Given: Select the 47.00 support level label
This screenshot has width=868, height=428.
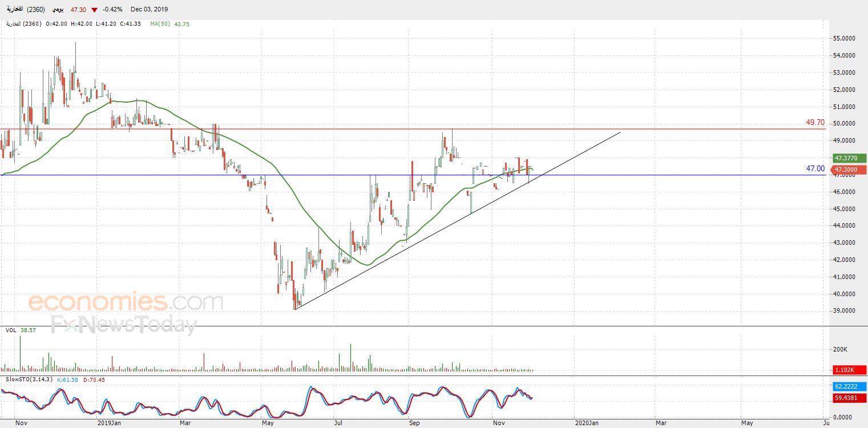Looking at the screenshot, I should [x=815, y=168].
